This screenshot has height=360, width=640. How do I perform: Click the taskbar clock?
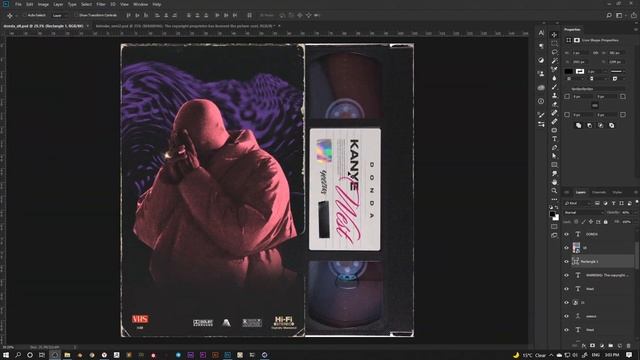[612, 355]
